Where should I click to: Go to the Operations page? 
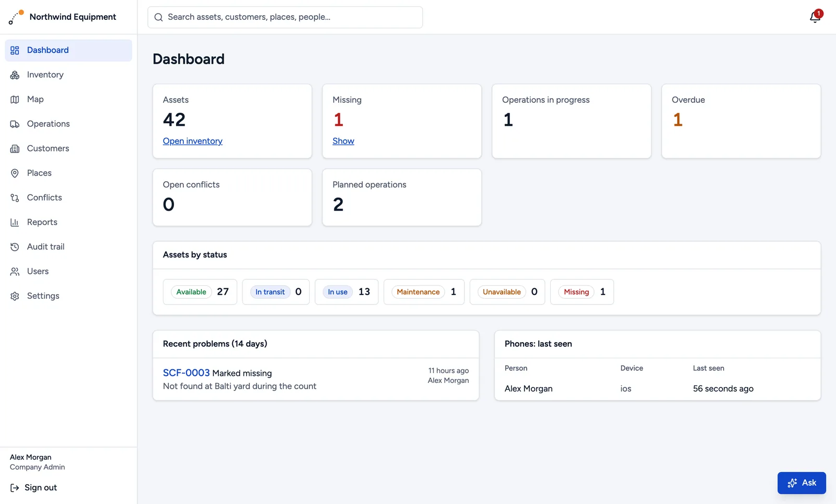pos(68,124)
